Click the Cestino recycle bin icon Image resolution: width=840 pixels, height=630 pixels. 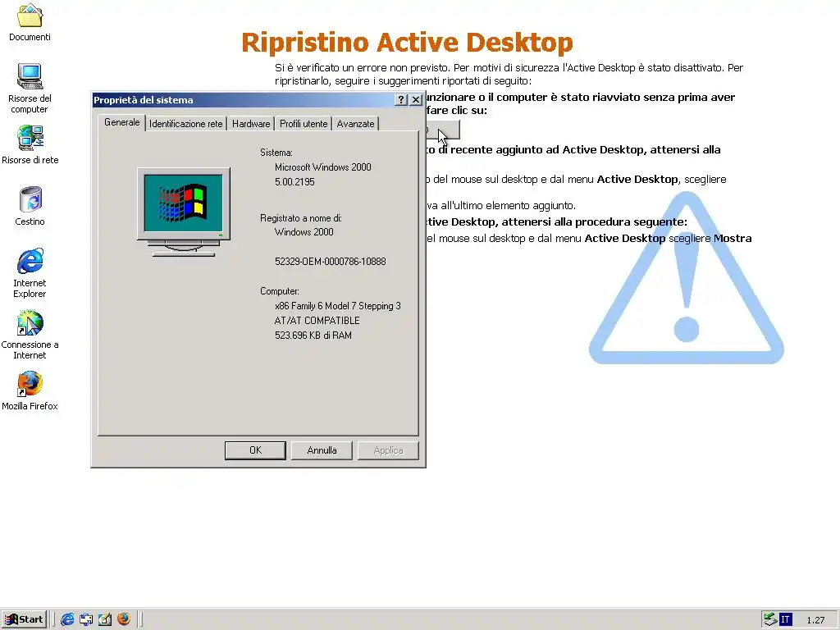(x=30, y=199)
